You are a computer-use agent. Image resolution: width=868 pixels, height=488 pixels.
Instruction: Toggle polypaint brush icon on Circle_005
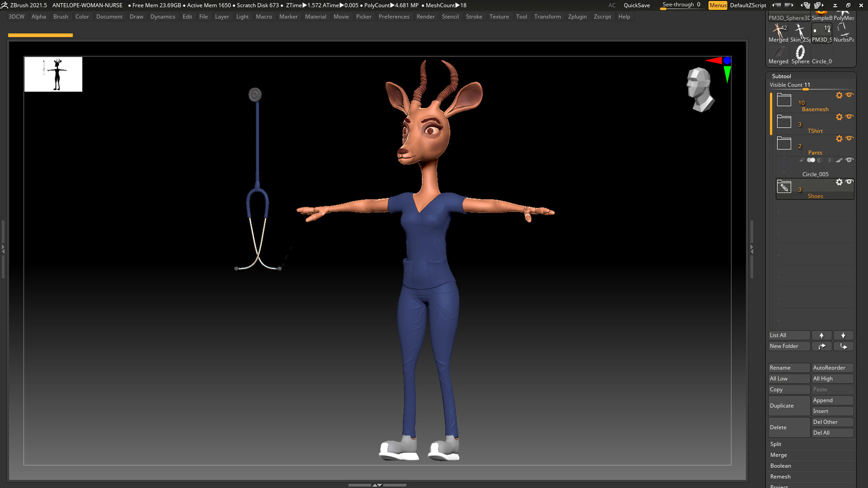(839, 160)
